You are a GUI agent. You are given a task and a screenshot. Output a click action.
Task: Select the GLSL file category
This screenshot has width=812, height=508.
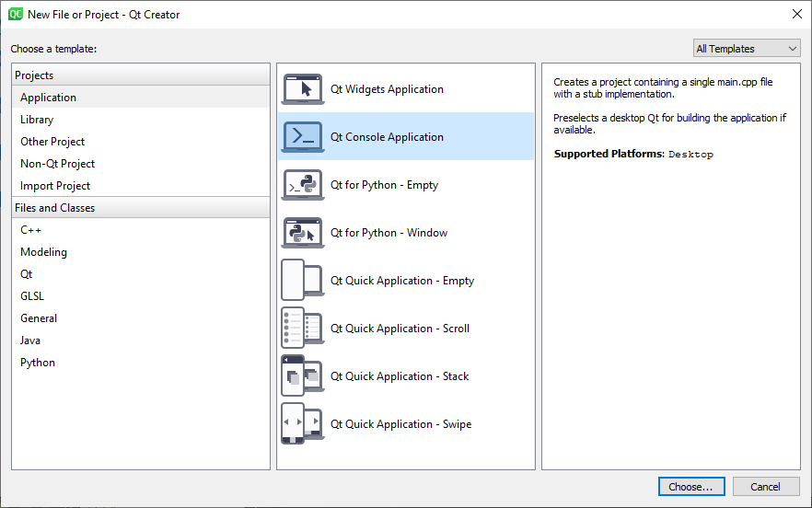point(32,296)
